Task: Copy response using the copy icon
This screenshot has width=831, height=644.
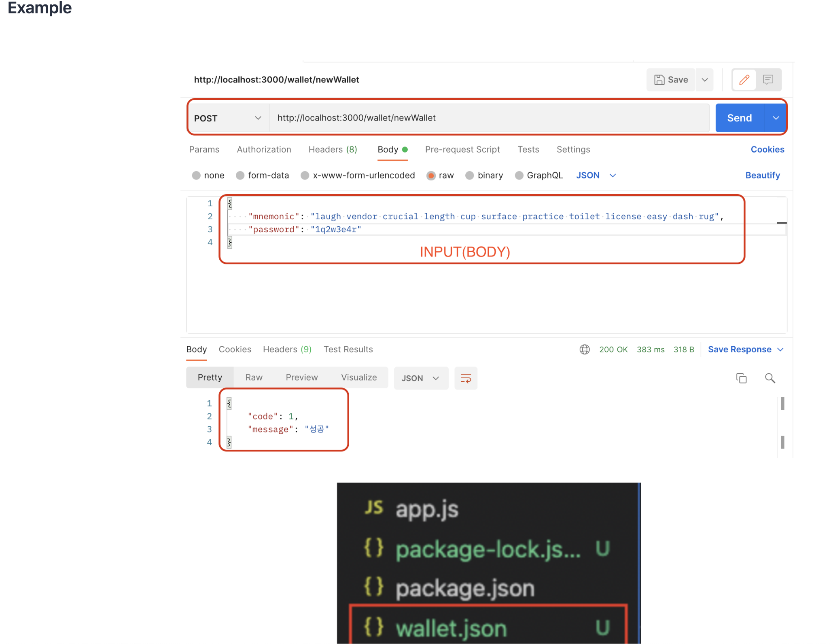Action: [x=741, y=378]
